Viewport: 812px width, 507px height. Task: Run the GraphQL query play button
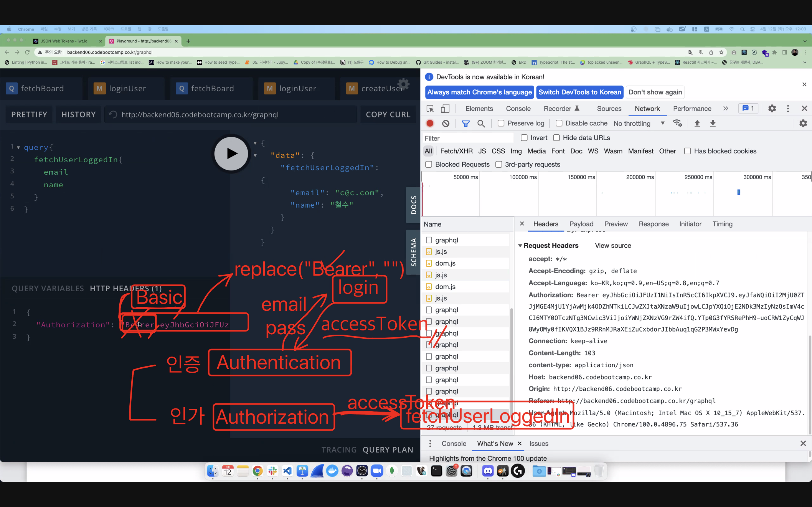tap(231, 154)
